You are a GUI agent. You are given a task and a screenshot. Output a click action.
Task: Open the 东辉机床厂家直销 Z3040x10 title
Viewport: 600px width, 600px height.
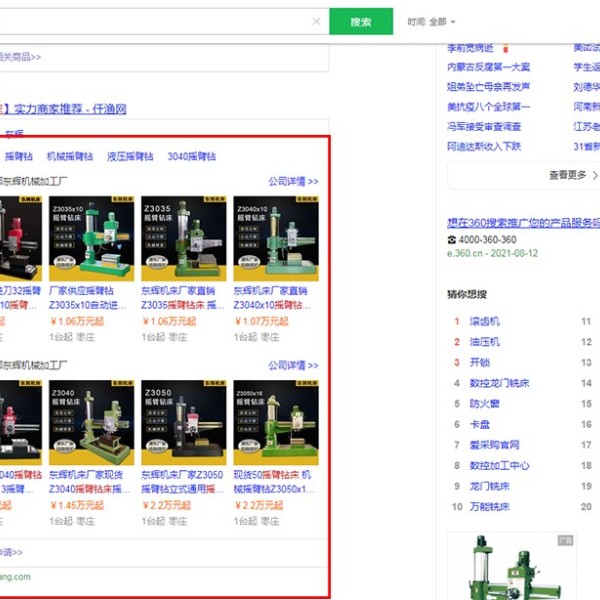pos(272,298)
